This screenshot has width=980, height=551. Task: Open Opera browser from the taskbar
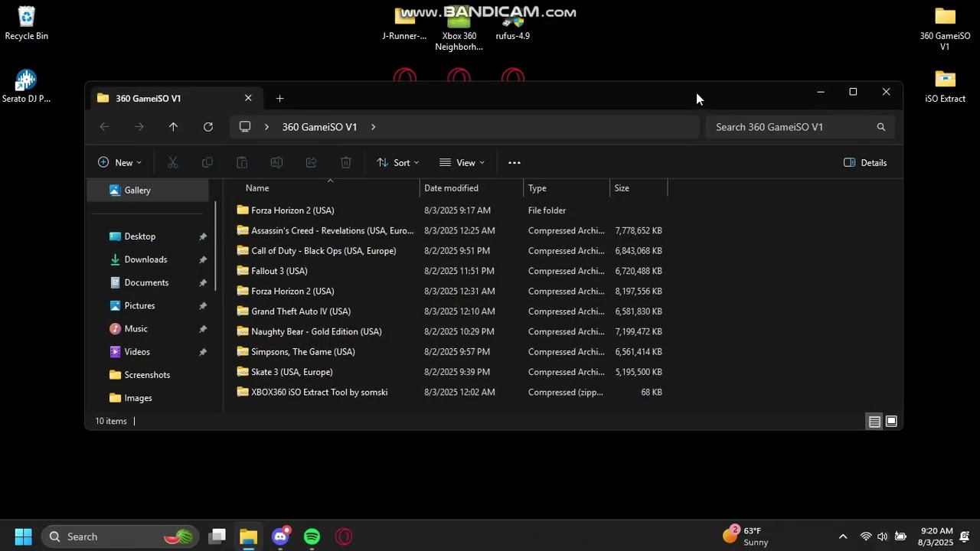[344, 536]
